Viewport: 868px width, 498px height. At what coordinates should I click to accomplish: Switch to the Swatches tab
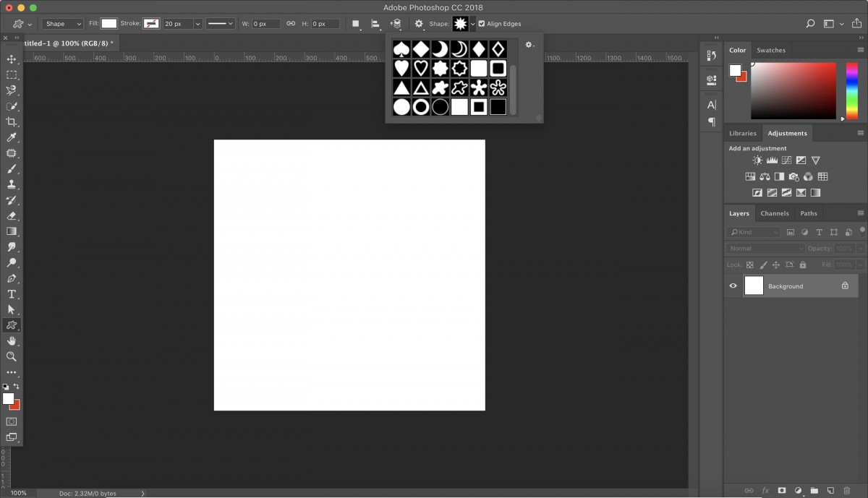pyautogui.click(x=770, y=51)
